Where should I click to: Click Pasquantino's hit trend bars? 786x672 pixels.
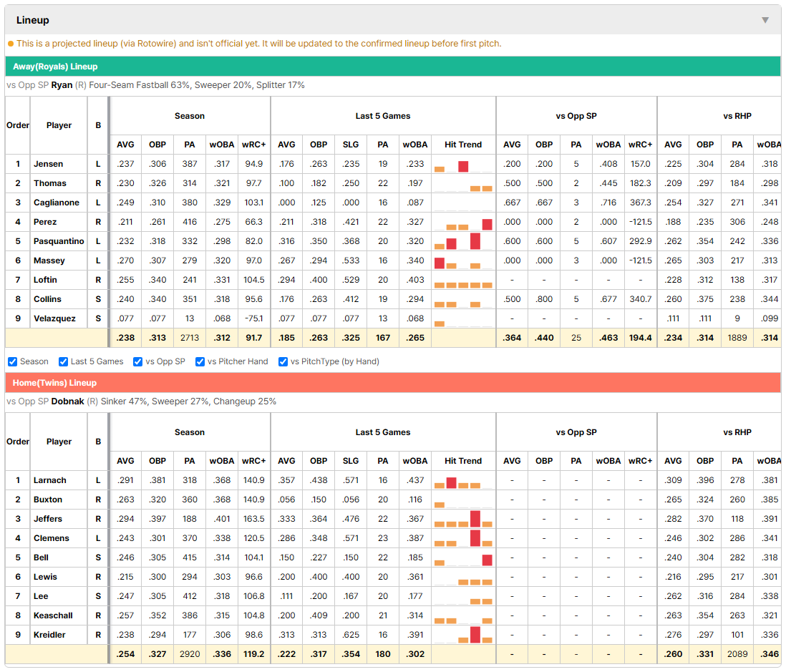point(463,242)
